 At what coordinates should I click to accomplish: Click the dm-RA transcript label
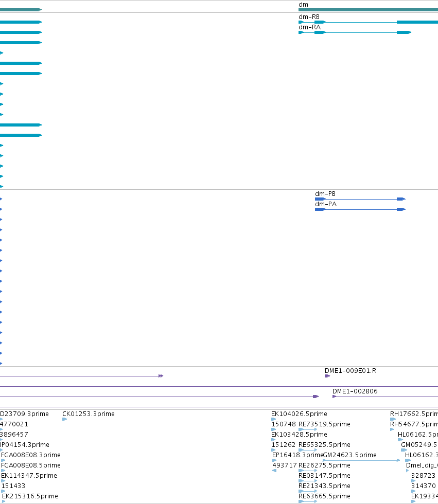309,27
